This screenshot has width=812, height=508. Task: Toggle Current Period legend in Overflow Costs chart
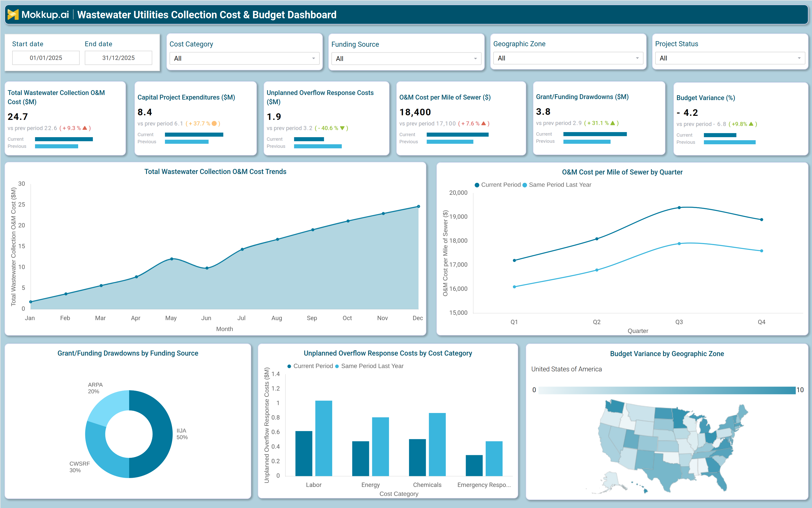click(x=310, y=366)
